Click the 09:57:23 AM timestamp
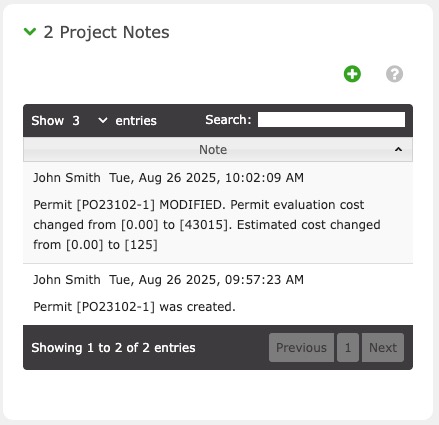The width and height of the screenshot is (439, 425). point(264,280)
